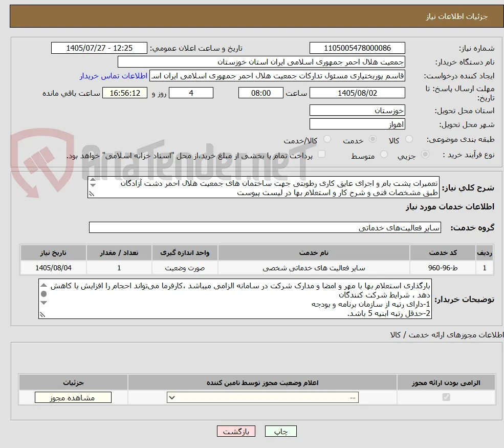504x448 pixels.
Task: Click the deadline hour field 08:00
Action: pyautogui.click(x=260, y=93)
